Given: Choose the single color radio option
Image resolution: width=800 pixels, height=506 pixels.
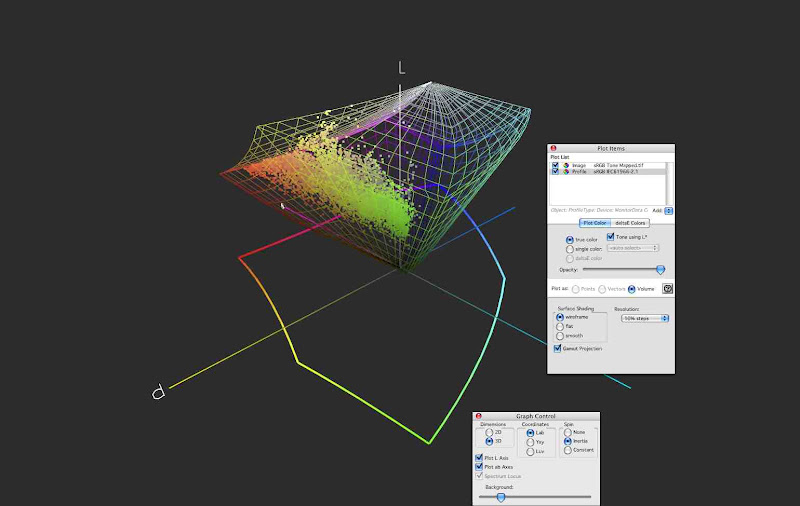Looking at the screenshot, I should tap(569, 249).
